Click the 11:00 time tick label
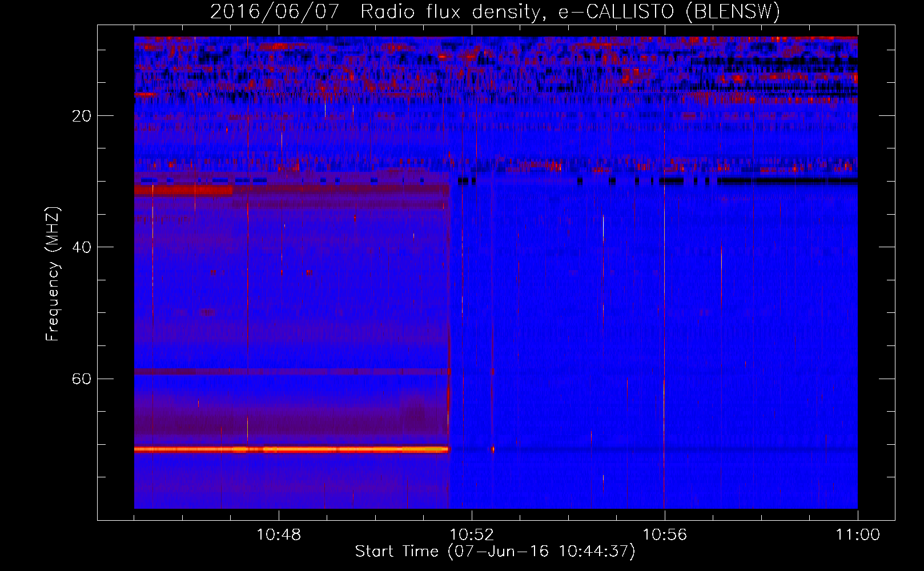This screenshot has height=571, width=924. click(x=858, y=534)
